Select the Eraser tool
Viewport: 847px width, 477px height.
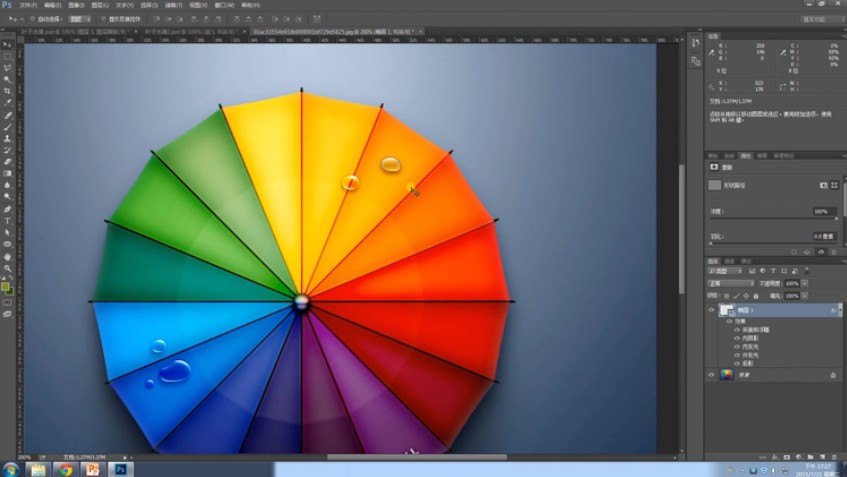coord(7,162)
